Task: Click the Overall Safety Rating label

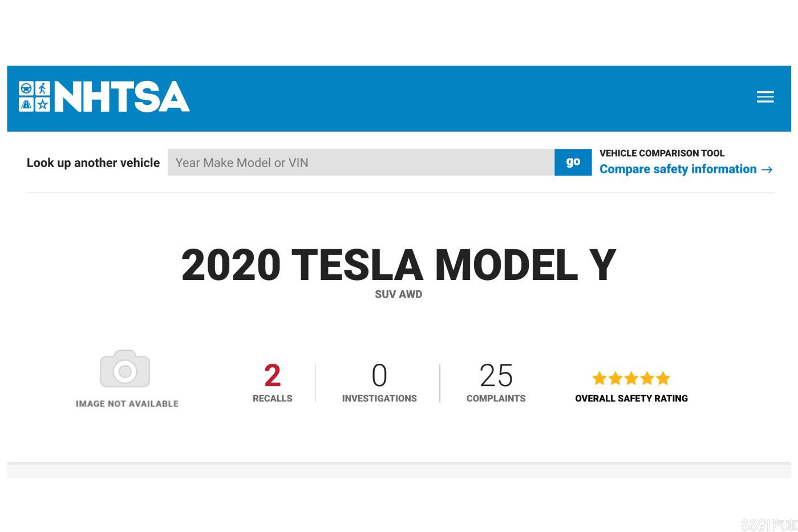Action: (x=631, y=399)
